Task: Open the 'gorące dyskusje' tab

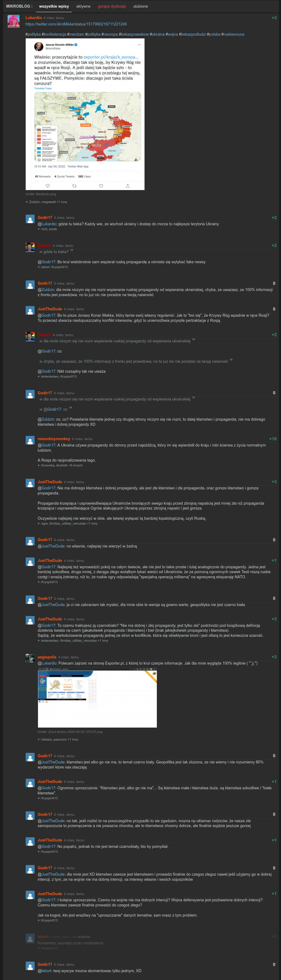Action: 112,6
